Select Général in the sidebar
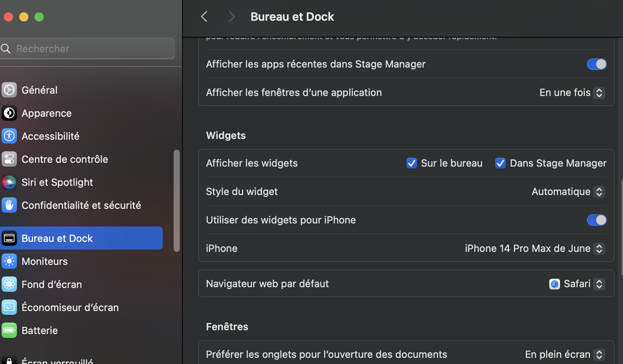 82,90
